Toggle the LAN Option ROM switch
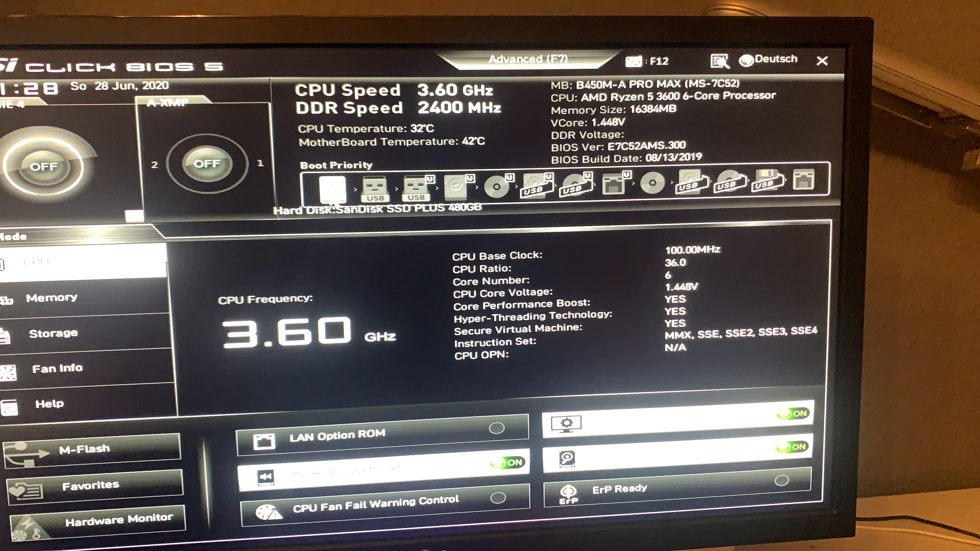The width and height of the screenshot is (980, 551). click(x=496, y=428)
